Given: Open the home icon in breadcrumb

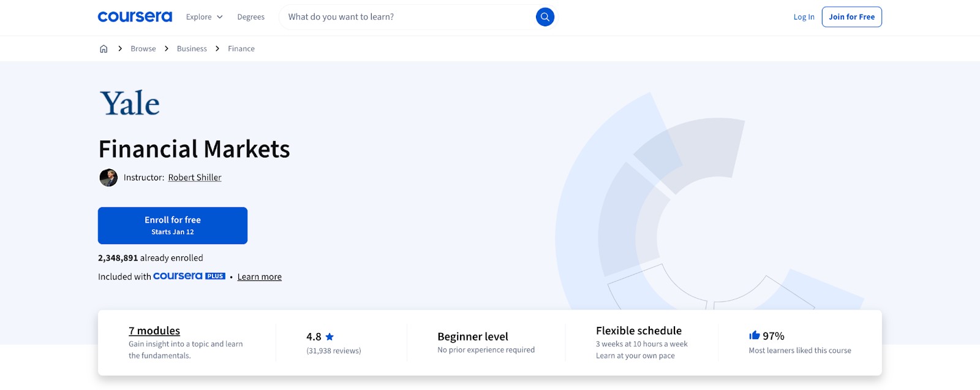Looking at the screenshot, I should click(104, 48).
